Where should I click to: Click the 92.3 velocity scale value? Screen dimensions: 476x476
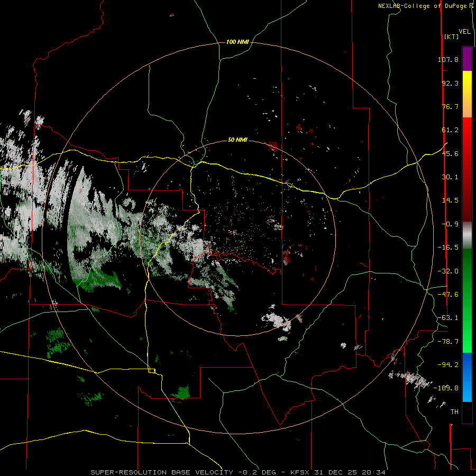point(450,83)
